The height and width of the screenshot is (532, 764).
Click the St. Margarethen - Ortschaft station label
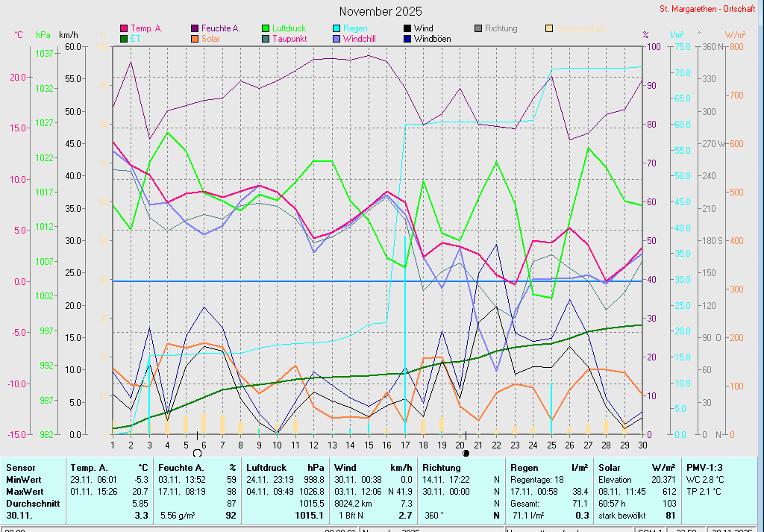(x=709, y=10)
